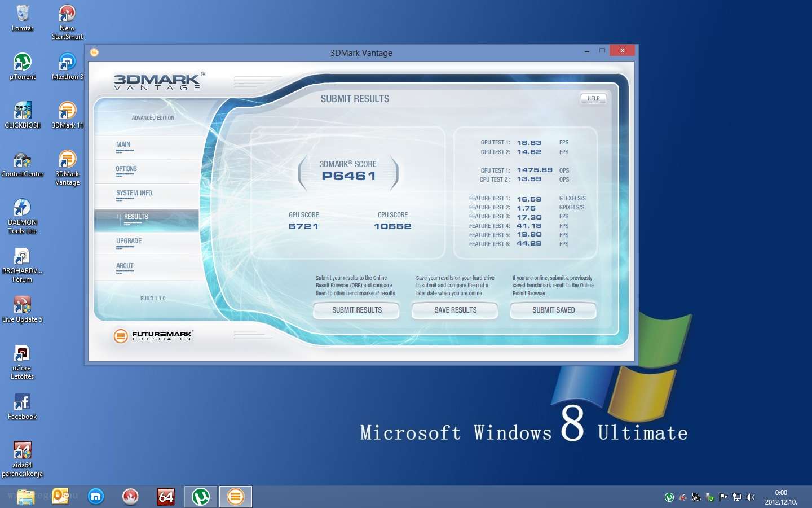Click the HELP button
This screenshot has width=812, height=508.
point(593,98)
